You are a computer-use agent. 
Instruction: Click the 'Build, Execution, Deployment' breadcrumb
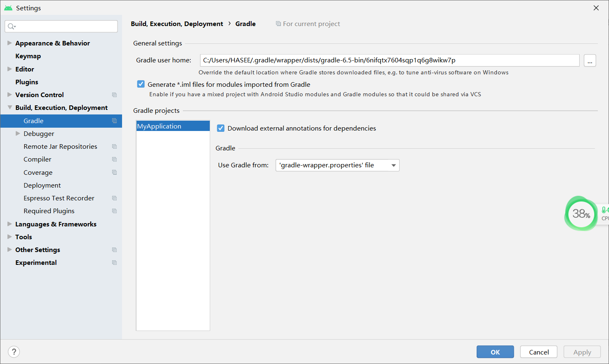[x=177, y=24]
